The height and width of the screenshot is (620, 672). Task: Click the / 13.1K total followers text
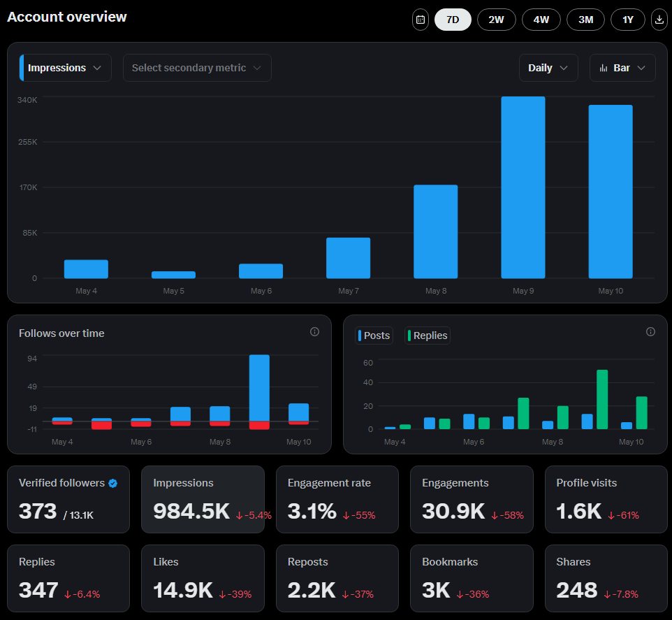click(78, 515)
